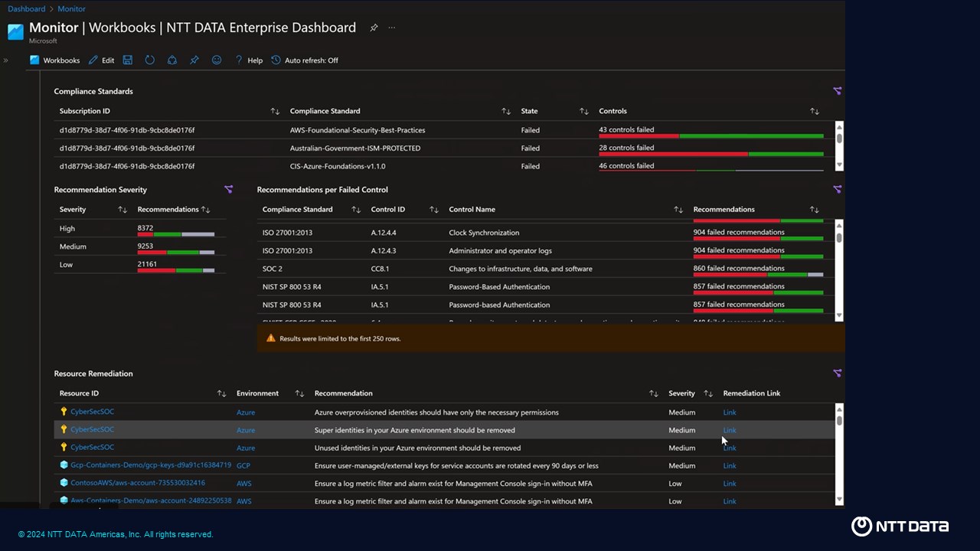Sort the table by the Subscription ID column
Viewport: 980px width, 551px height.
(275, 112)
